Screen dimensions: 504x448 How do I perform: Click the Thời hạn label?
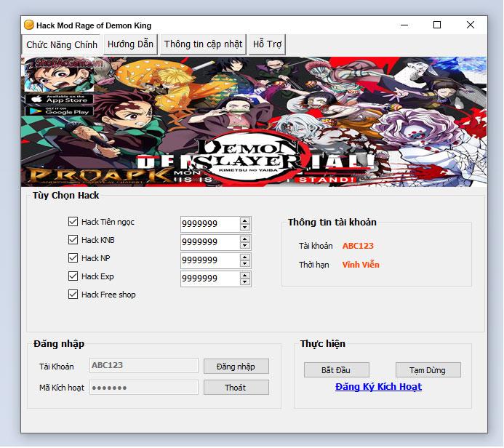click(314, 265)
